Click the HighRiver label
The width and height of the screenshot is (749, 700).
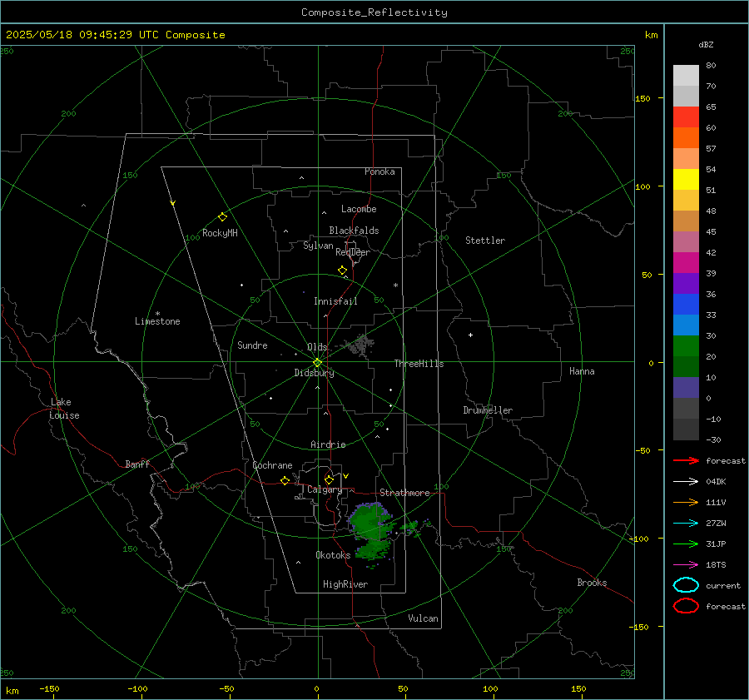point(345,584)
